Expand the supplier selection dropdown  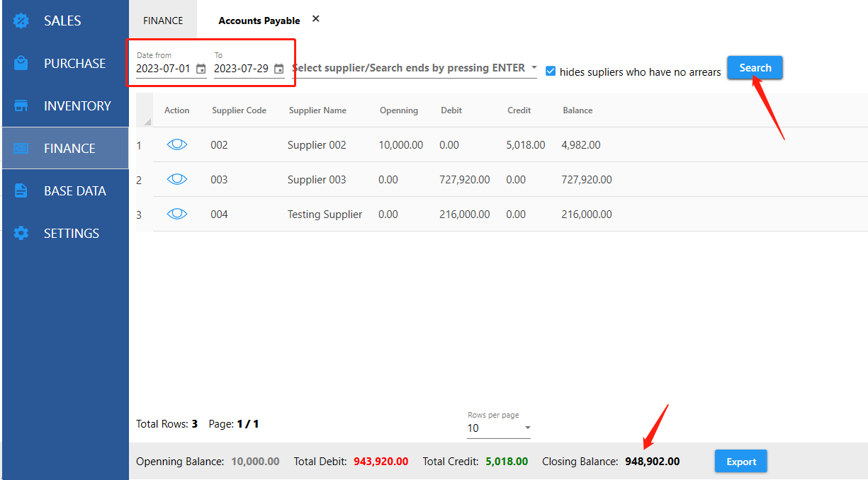532,68
